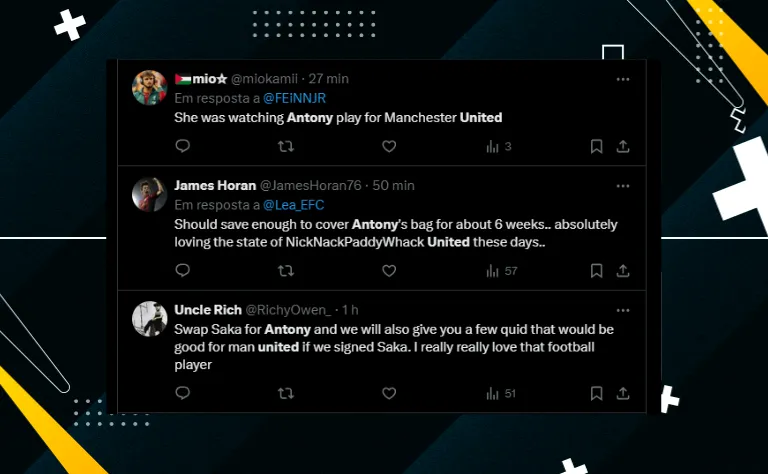
Task: Bookmark miokamil's tweet
Action: [x=596, y=146]
